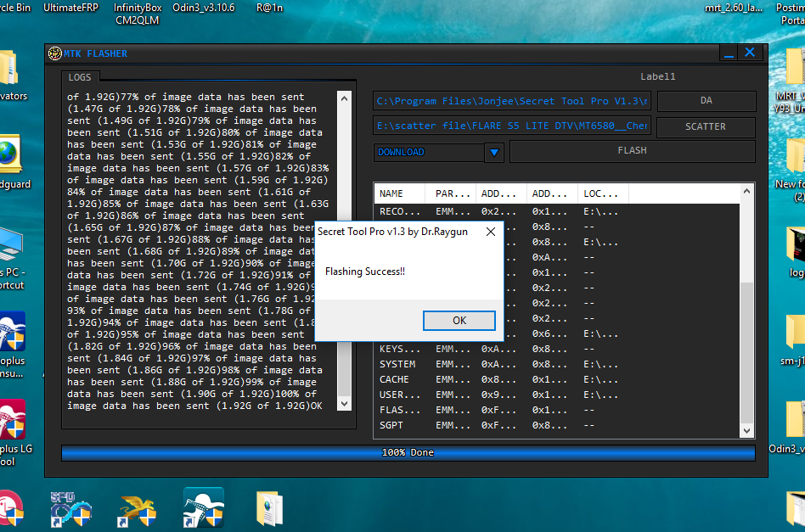Open the UltimateFRP desktop shortcut
Screen dimensions: 805x532
(70, 8)
